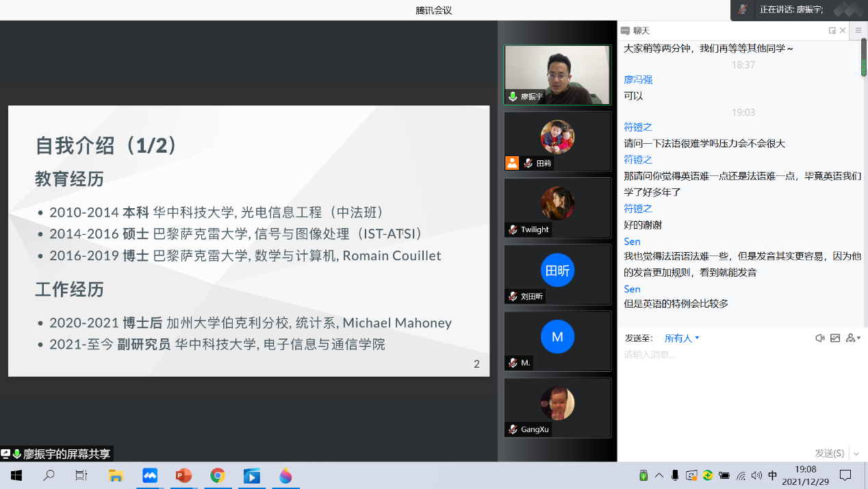This screenshot has width=868, height=489.
Task: Open Tencent Meeting icon in taskbar
Action: 150,475
